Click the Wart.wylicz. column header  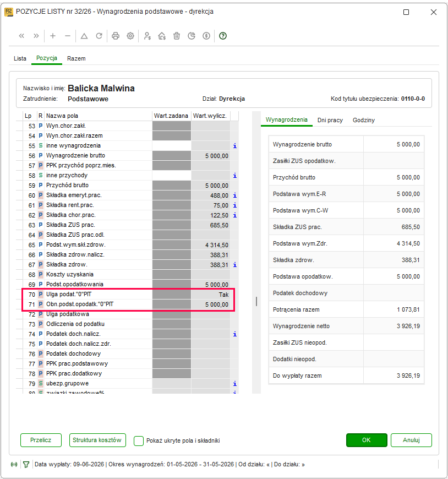pyautogui.click(x=210, y=116)
